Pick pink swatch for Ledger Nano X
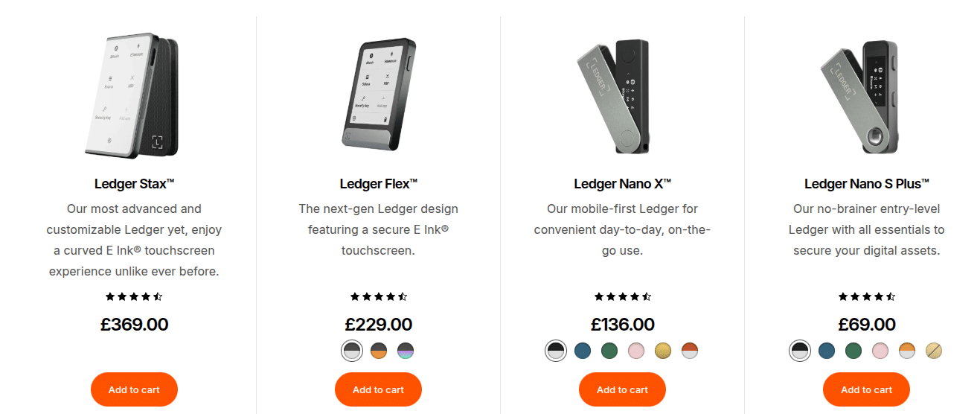 tap(636, 351)
